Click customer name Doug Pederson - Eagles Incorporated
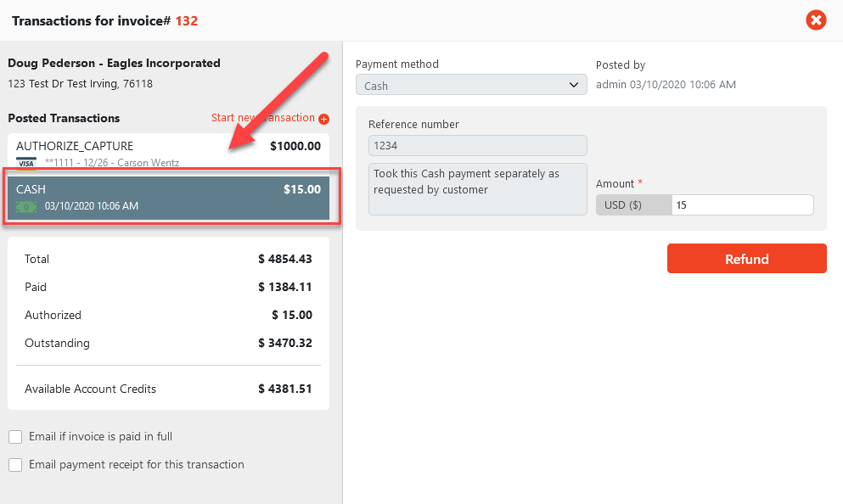The width and height of the screenshot is (843, 504). (x=114, y=63)
